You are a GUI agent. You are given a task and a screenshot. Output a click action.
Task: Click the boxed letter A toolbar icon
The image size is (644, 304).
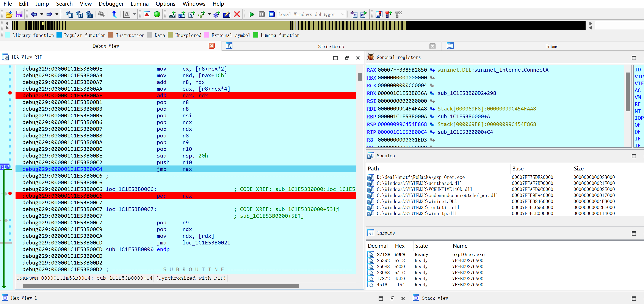[x=127, y=14]
